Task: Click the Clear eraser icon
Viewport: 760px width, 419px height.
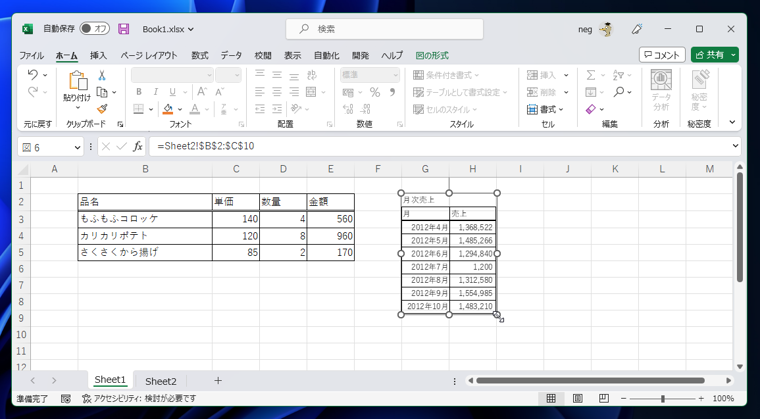Action: (590, 109)
